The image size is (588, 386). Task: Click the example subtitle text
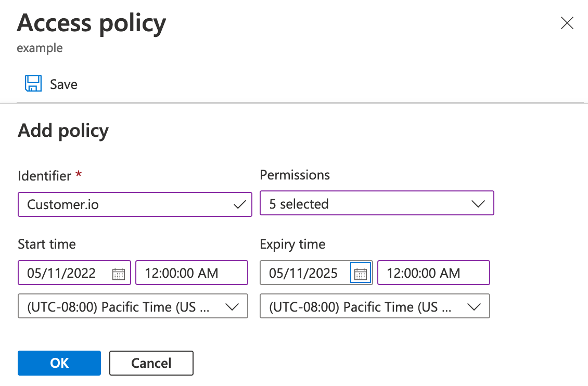(x=40, y=48)
